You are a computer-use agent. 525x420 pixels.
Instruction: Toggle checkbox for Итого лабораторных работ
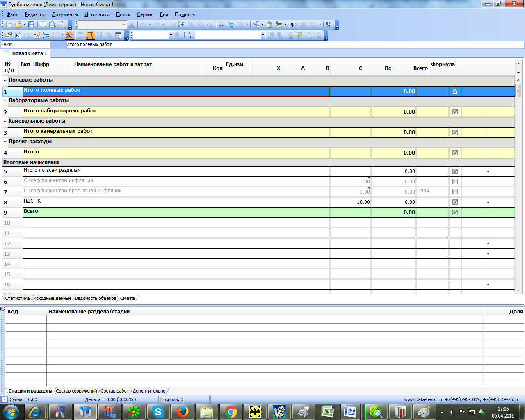(455, 112)
